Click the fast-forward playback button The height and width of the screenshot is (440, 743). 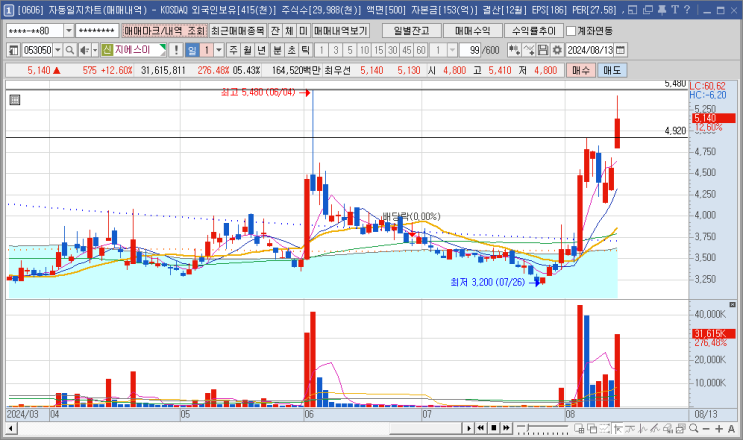506,428
